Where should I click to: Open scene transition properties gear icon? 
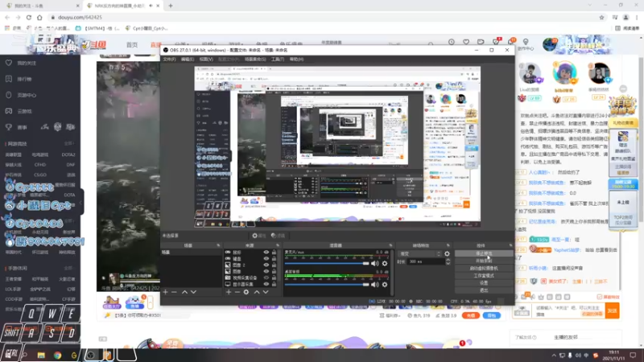coord(447,254)
